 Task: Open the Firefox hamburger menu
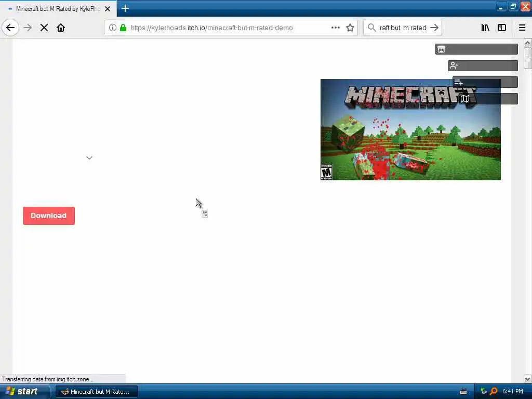(x=522, y=28)
